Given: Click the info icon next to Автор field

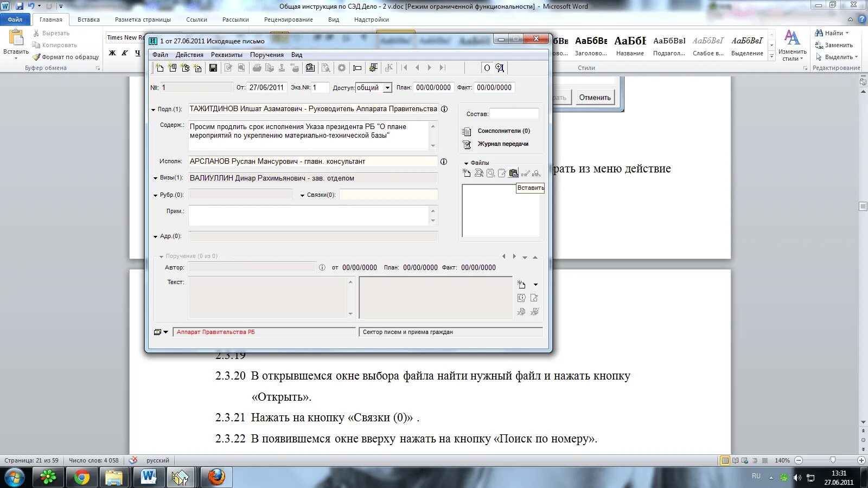Looking at the screenshot, I should (x=322, y=267).
